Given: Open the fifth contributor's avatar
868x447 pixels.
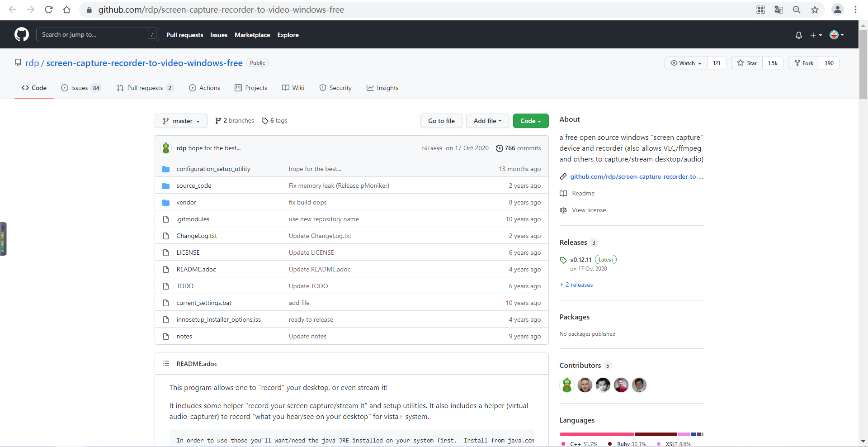Looking at the screenshot, I should (x=639, y=385).
